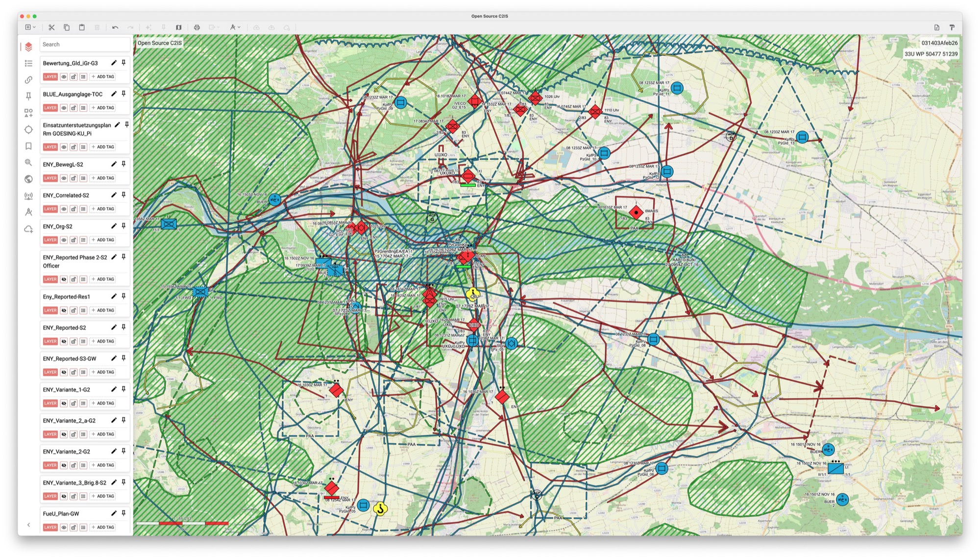Click LAYER tag on FueU_Plan-GW
The height and width of the screenshot is (559, 980).
[50, 528]
